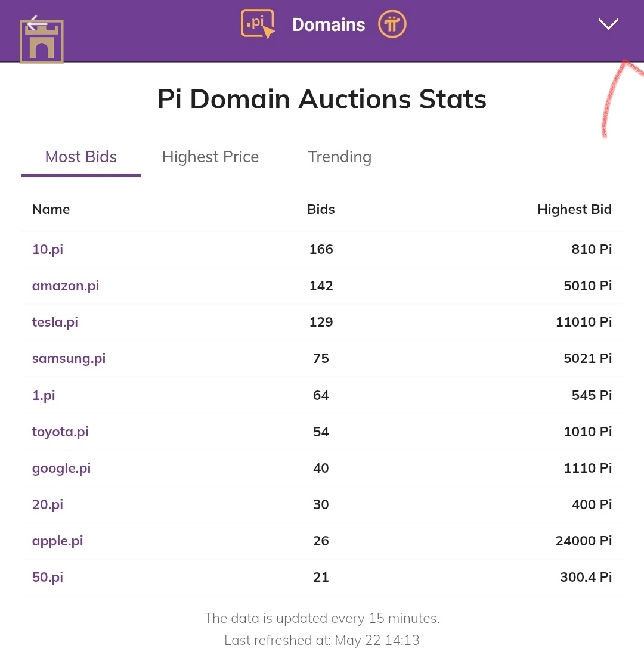Open the amazon.pi auction
The height and width of the screenshot is (648, 644).
(x=66, y=286)
